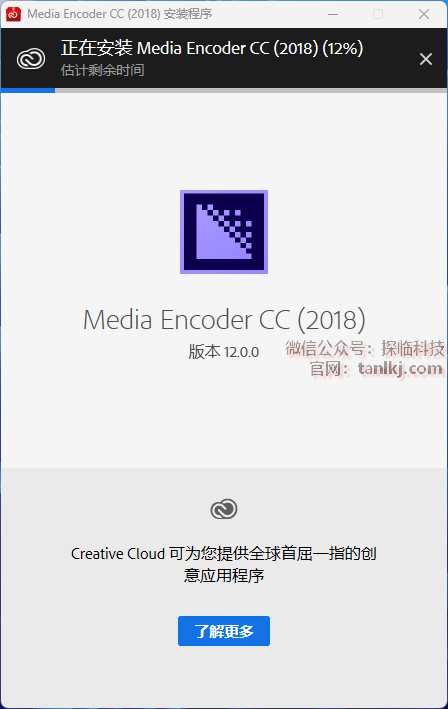The image size is (448, 709).
Task: Click the large Media Encoder CC (2018) title
Action: [x=224, y=320]
